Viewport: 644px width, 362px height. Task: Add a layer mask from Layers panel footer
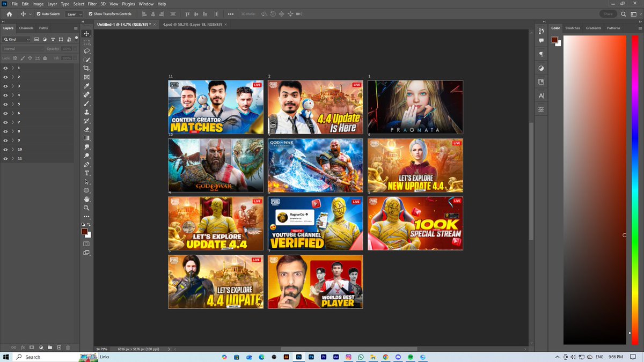tap(32, 348)
